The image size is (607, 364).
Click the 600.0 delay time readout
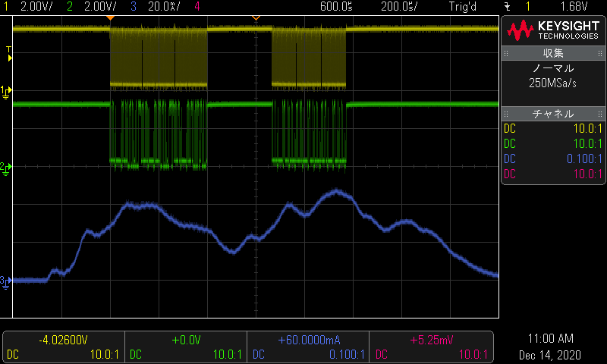(336, 6)
